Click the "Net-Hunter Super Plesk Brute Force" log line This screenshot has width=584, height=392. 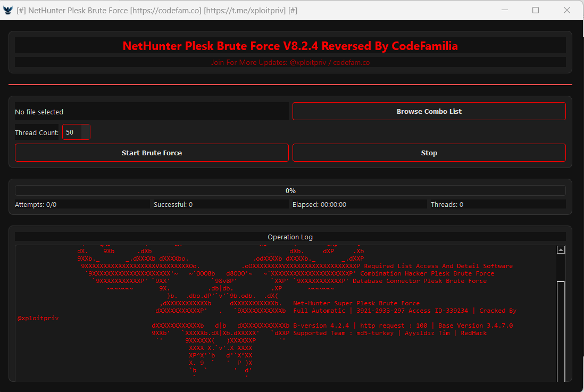pyautogui.click(x=356, y=303)
